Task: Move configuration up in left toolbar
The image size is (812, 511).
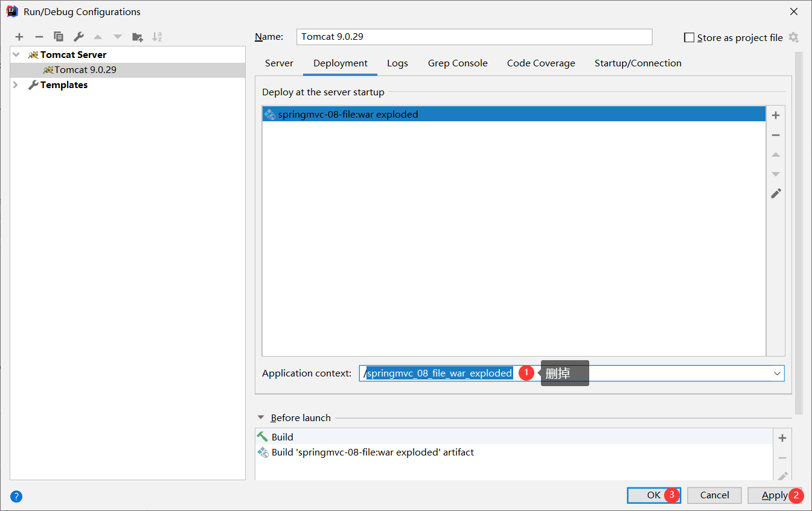Action: [x=98, y=37]
